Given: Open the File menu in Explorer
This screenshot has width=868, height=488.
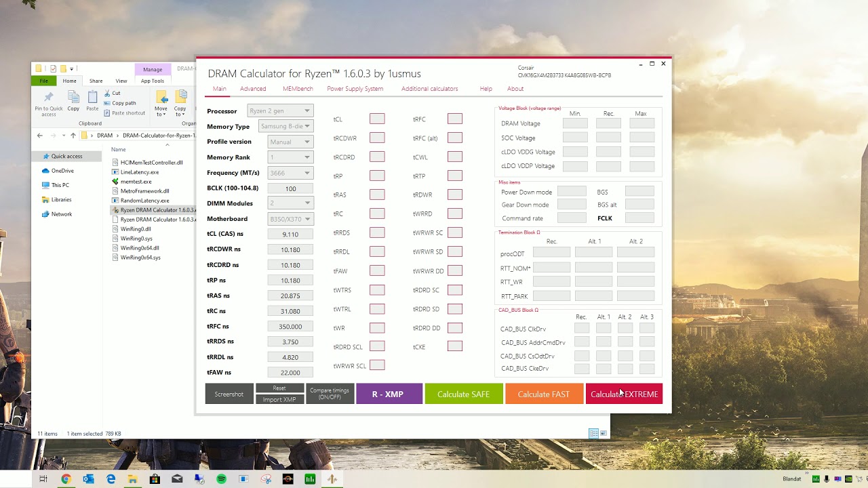Looking at the screenshot, I should click(x=44, y=81).
